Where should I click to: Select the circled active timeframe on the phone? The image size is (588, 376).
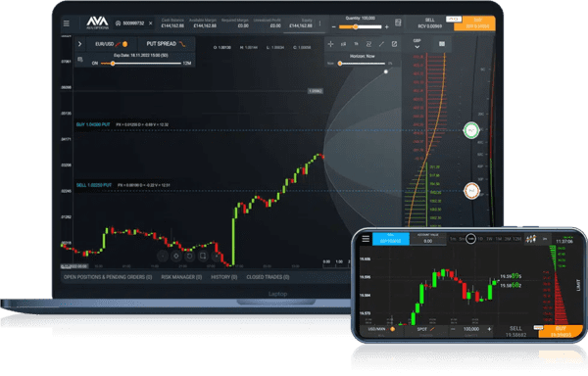point(470,239)
